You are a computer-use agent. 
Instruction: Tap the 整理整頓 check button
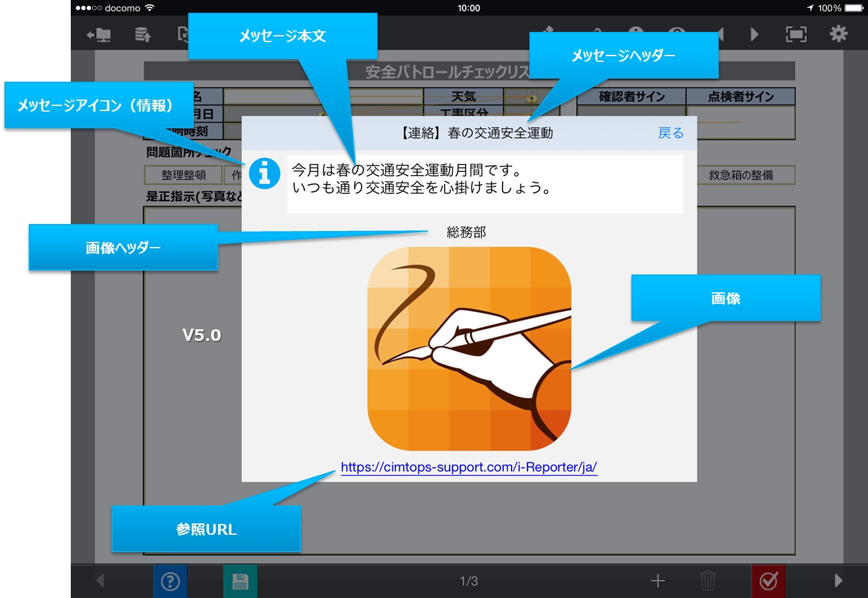(184, 175)
